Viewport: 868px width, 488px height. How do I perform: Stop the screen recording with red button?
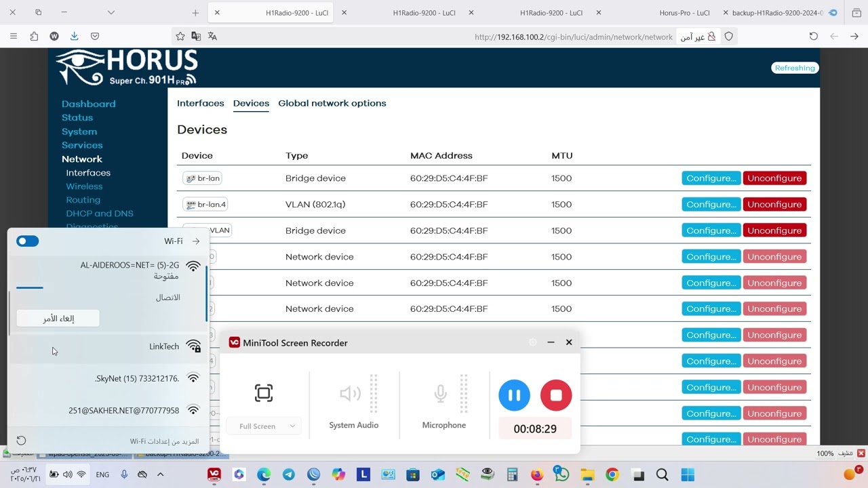click(556, 394)
